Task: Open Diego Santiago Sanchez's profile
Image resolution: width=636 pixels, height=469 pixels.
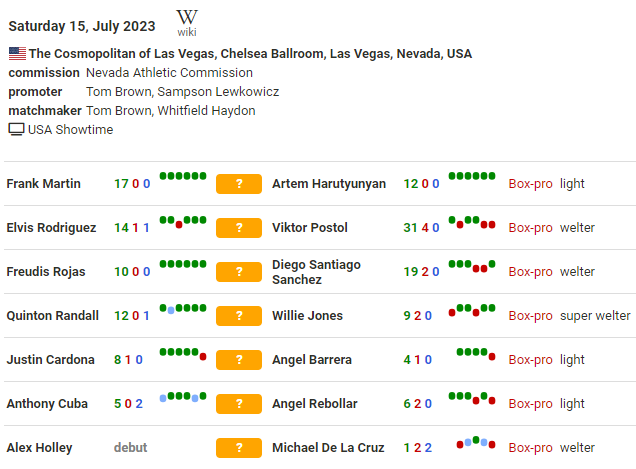Action: click(x=316, y=272)
